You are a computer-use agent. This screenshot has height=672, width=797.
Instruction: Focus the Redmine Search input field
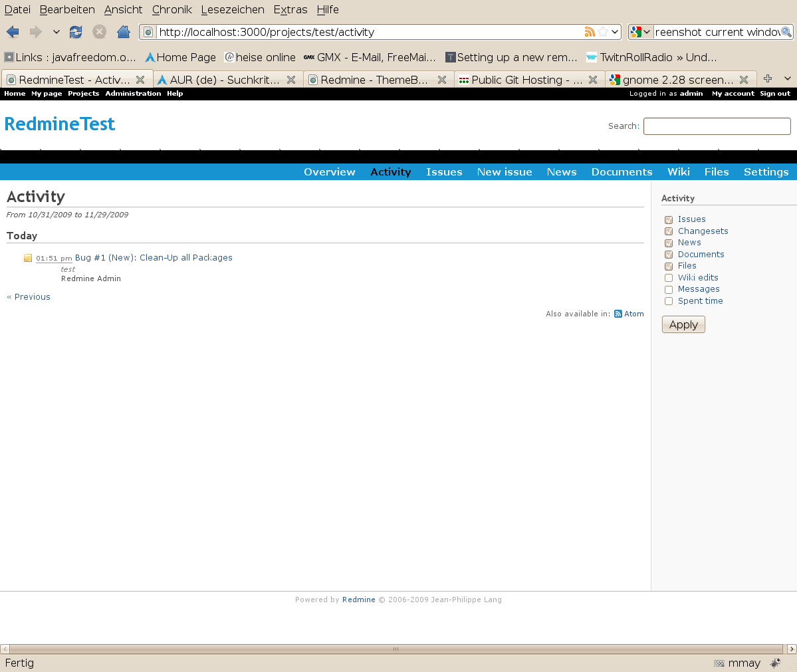pos(717,126)
